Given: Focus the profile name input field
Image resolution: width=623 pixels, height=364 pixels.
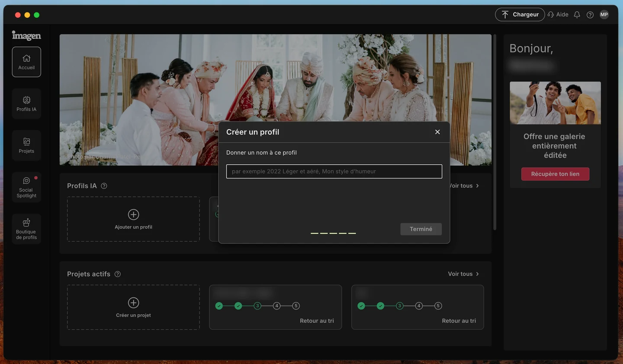Looking at the screenshot, I should [x=334, y=171].
